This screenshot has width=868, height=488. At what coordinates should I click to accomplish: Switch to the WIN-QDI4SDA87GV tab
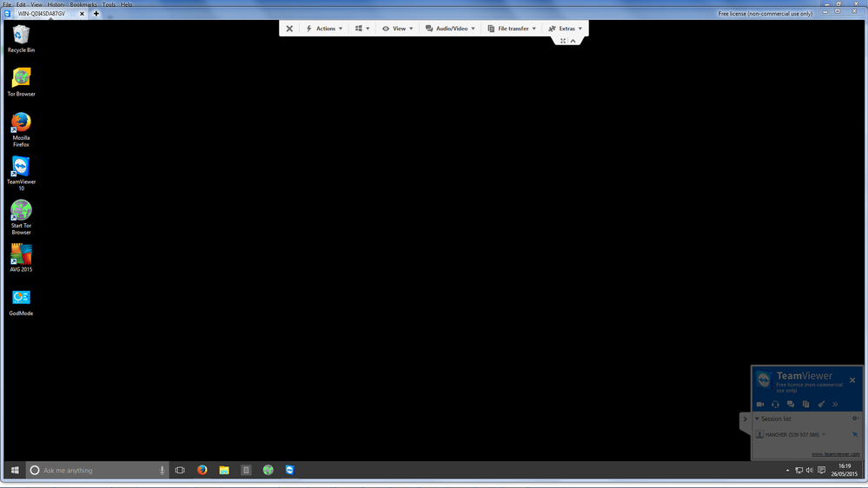click(42, 14)
